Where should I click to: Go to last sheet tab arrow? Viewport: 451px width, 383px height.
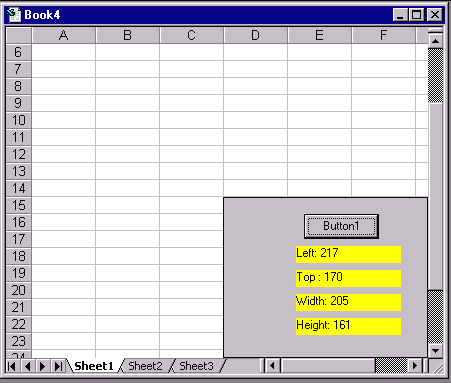[x=58, y=366]
